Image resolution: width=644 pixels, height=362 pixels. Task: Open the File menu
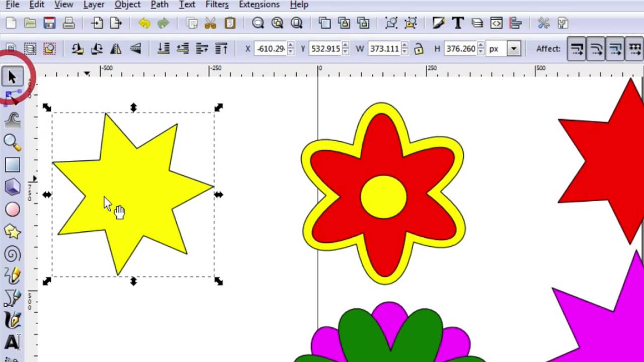click(13, 5)
